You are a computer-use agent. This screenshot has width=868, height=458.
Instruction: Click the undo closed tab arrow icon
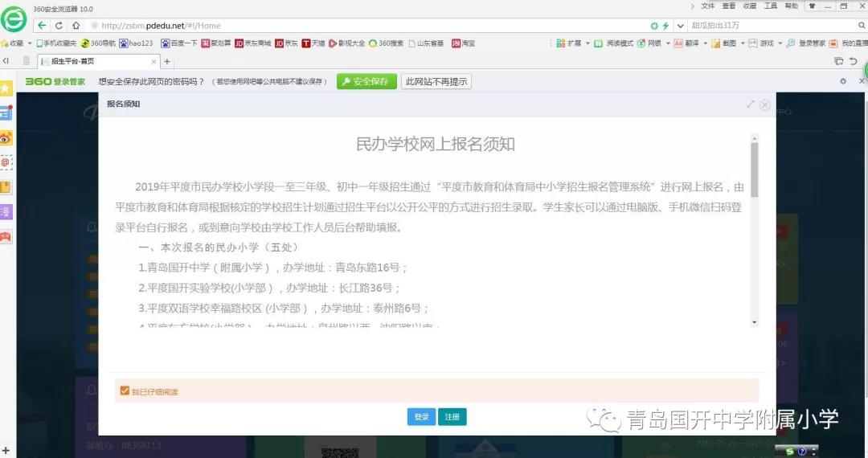[853, 61]
